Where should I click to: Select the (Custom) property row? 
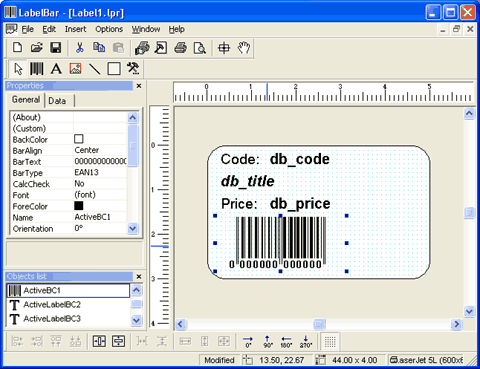(69, 128)
